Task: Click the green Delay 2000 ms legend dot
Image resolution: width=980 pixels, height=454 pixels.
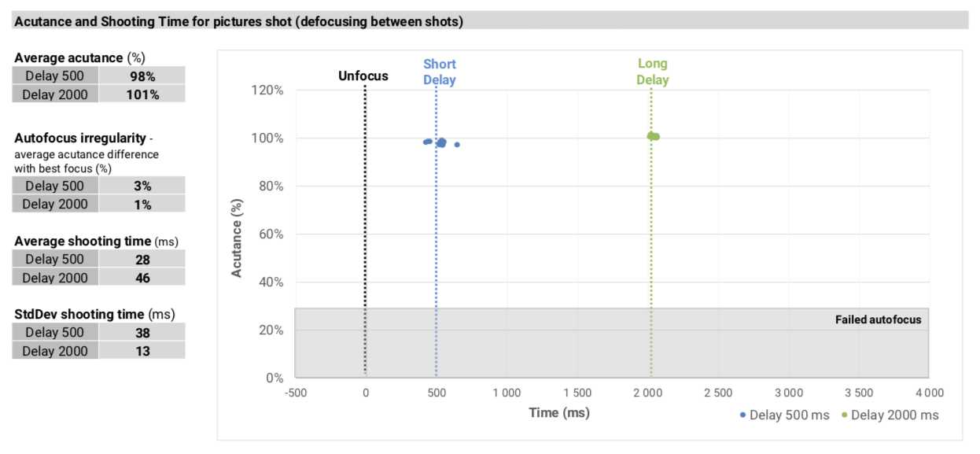Action: (x=844, y=415)
